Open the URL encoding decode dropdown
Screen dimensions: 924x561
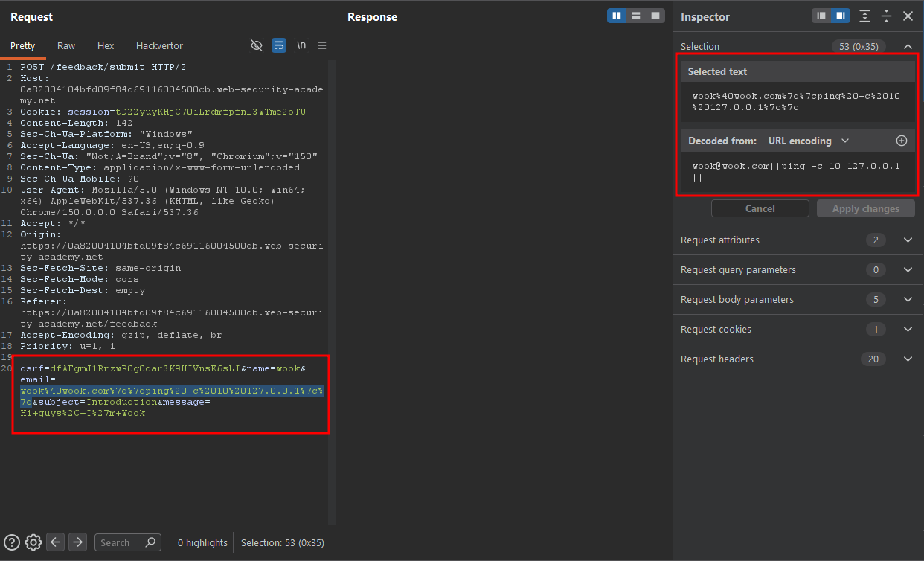click(809, 141)
